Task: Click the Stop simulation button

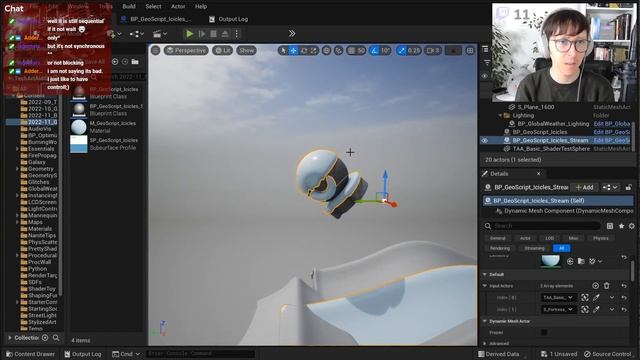Action: click(213, 34)
